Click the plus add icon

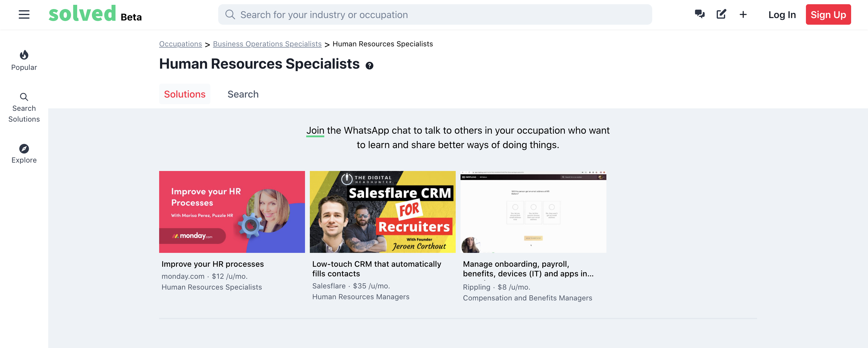[743, 14]
